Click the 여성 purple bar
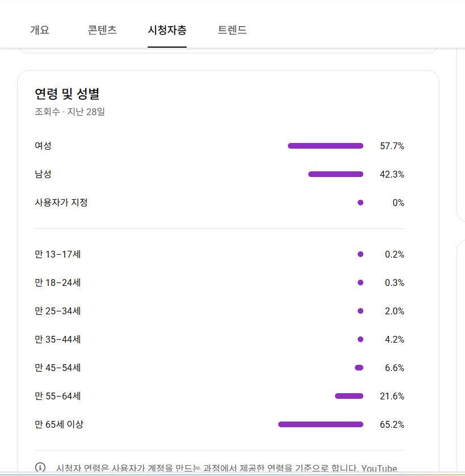Image resolution: width=465 pixels, height=476 pixels. (325, 146)
